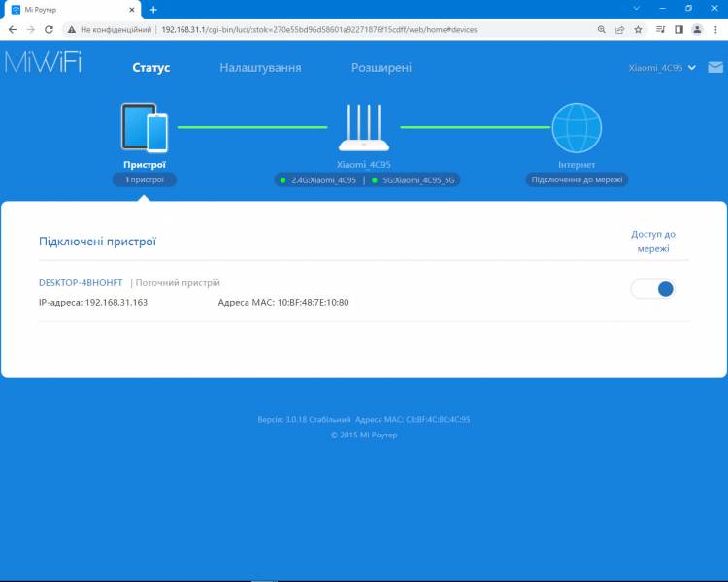Expand the Xiaomi_4C95 account dropdown
728x582 pixels.
point(662,68)
